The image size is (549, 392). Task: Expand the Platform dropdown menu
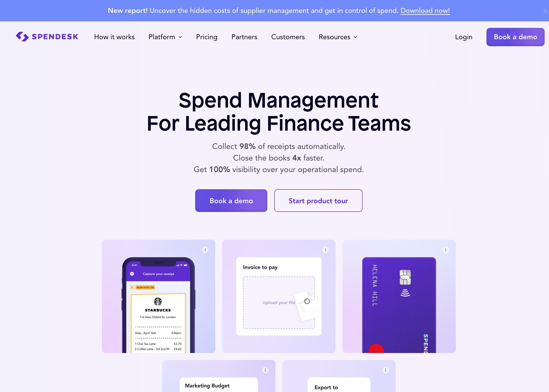pyautogui.click(x=165, y=37)
